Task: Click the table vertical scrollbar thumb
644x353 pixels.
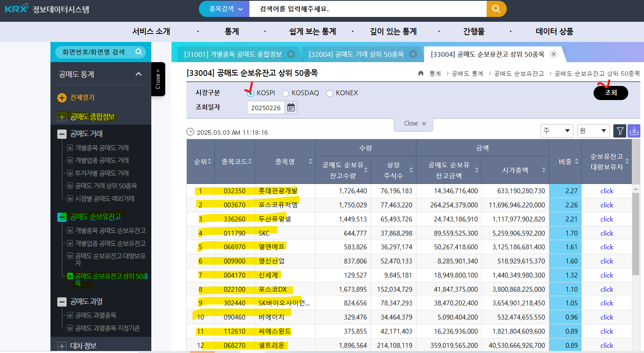Action: click(636, 234)
